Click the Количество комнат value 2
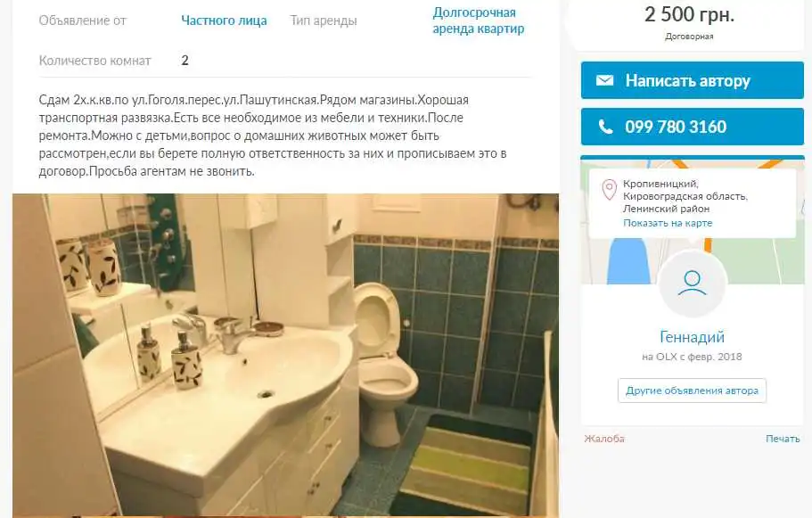812x518 pixels. pyautogui.click(x=185, y=61)
